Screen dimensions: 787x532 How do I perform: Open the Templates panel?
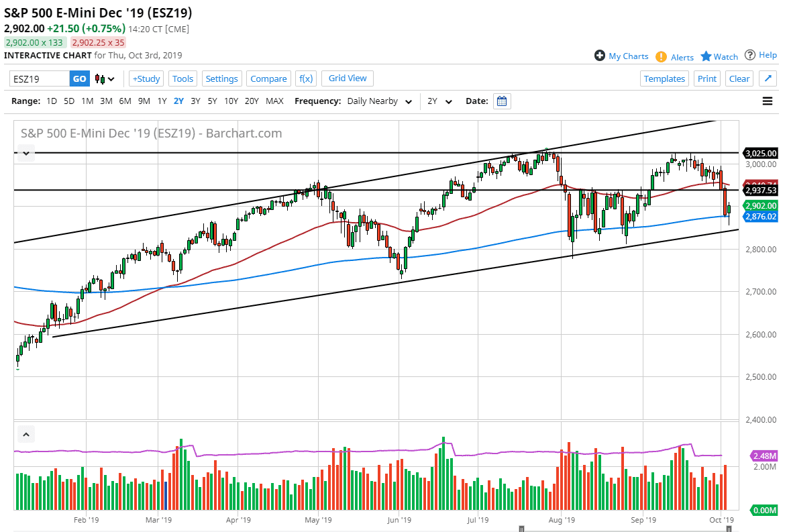tap(664, 78)
